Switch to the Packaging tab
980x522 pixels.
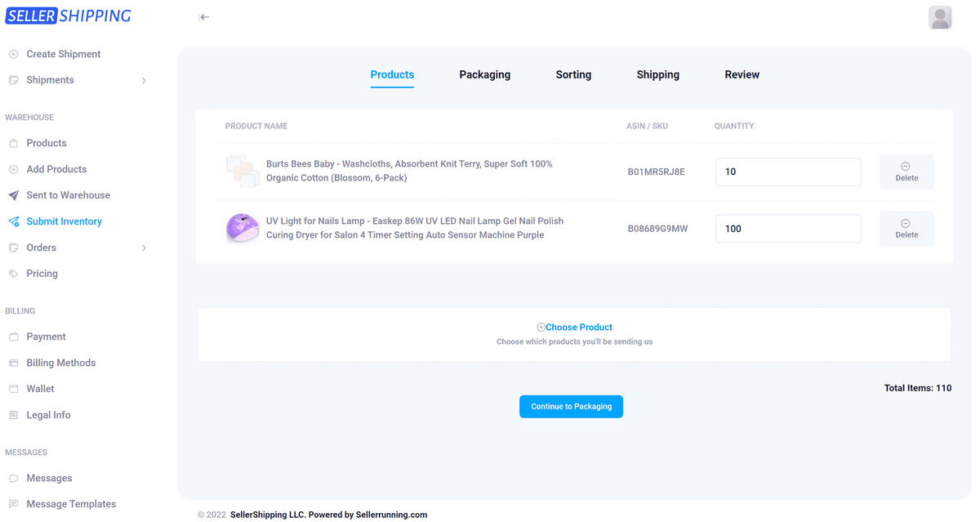[x=484, y=74]
